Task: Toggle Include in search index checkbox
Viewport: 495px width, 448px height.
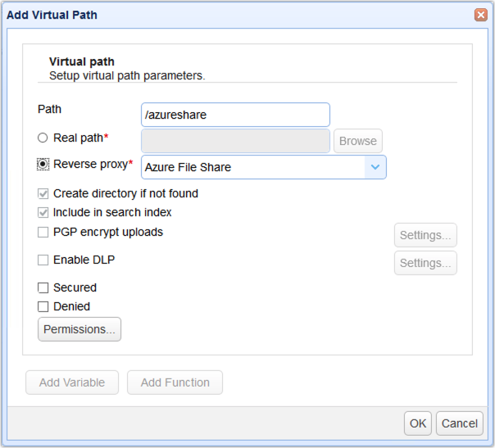Action: [x=43, y=213]
